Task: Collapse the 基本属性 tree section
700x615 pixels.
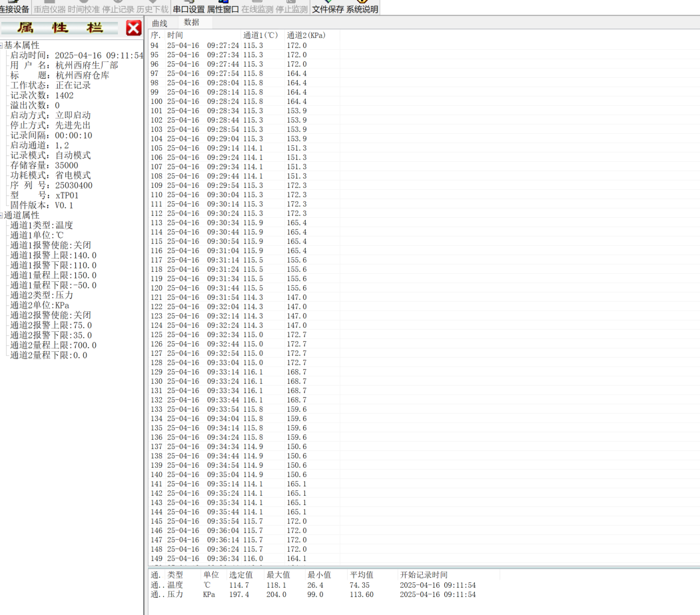Action: click(3, 45)
